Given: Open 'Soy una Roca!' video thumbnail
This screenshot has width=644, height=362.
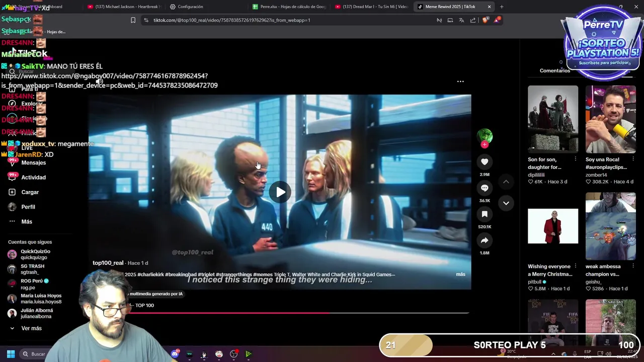Looking at the screenshot, I should [x=610, y=119].
